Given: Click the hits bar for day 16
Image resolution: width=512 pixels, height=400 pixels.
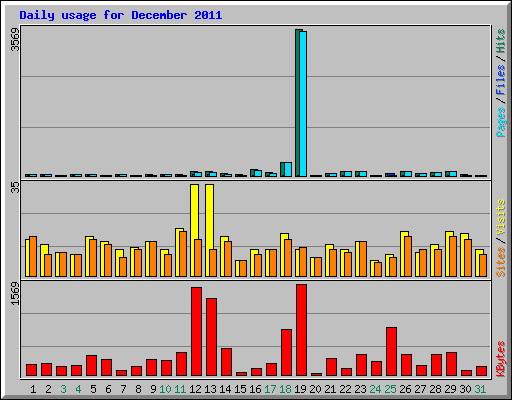Looking at the screenshot, I should 252,173.
